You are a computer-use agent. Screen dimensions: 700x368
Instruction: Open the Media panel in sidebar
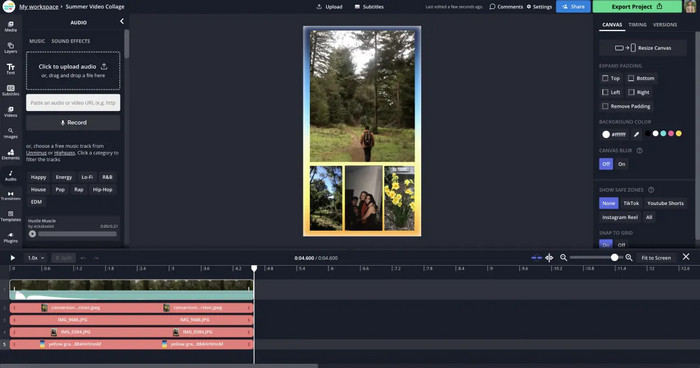(x=11, y=26)
